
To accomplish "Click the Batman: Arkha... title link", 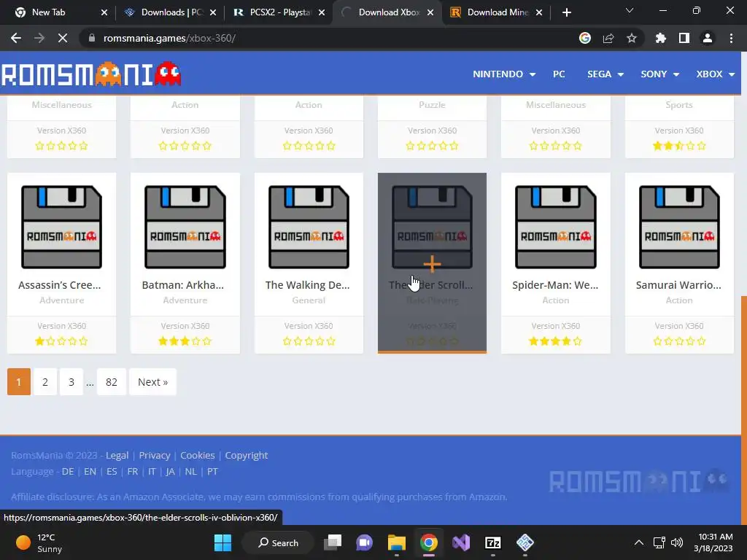I will (183, 285).
